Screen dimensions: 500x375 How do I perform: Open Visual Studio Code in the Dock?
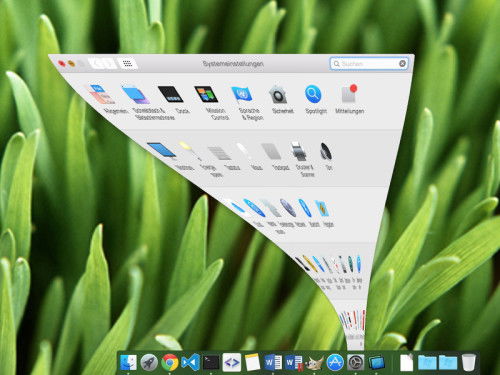click(x=190, y=362)
